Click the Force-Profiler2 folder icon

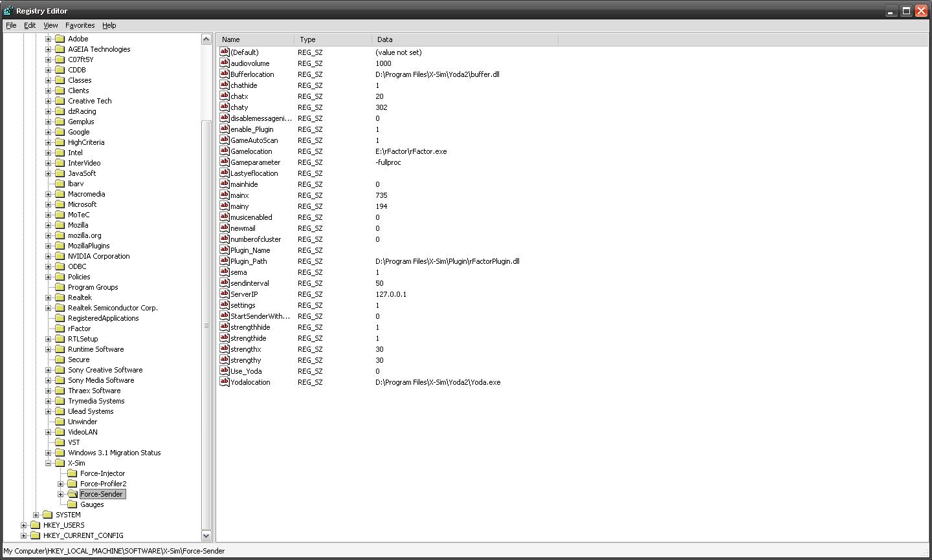click(x=72, y=484)
